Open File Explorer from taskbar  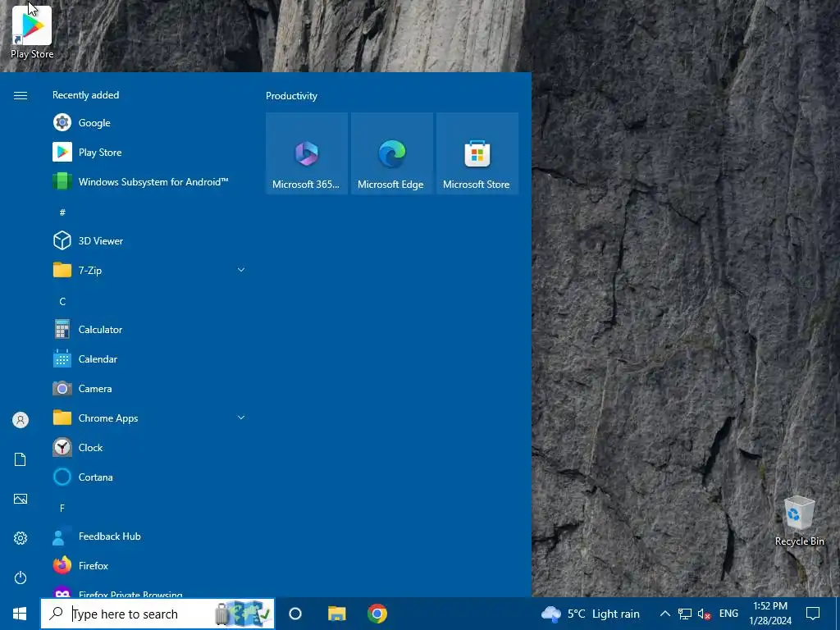(x=336, y=614)
